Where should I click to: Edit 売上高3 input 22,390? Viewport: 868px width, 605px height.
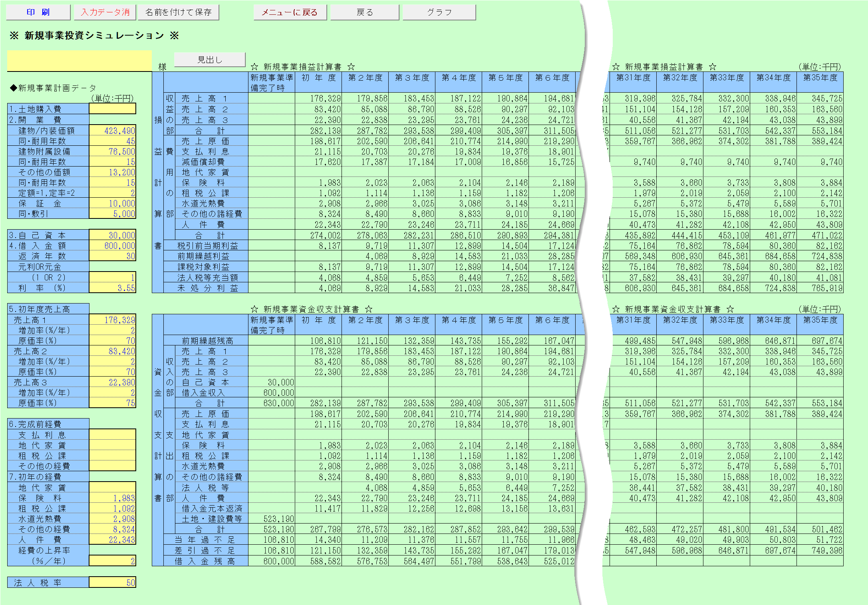coord(112,382)
